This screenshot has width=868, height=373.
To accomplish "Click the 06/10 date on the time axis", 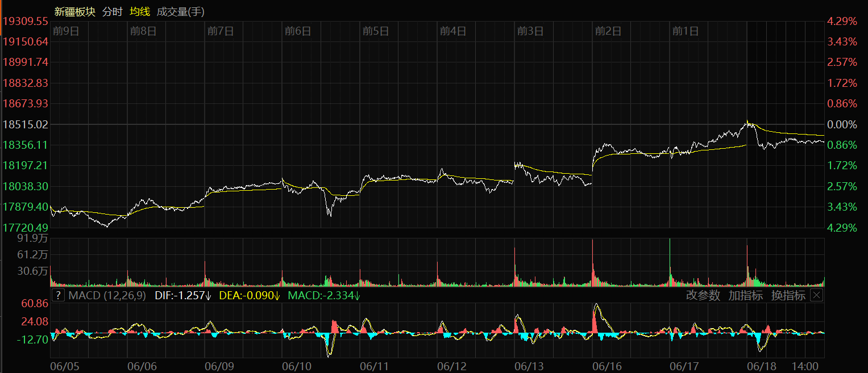I will click(x=296, y=366).
